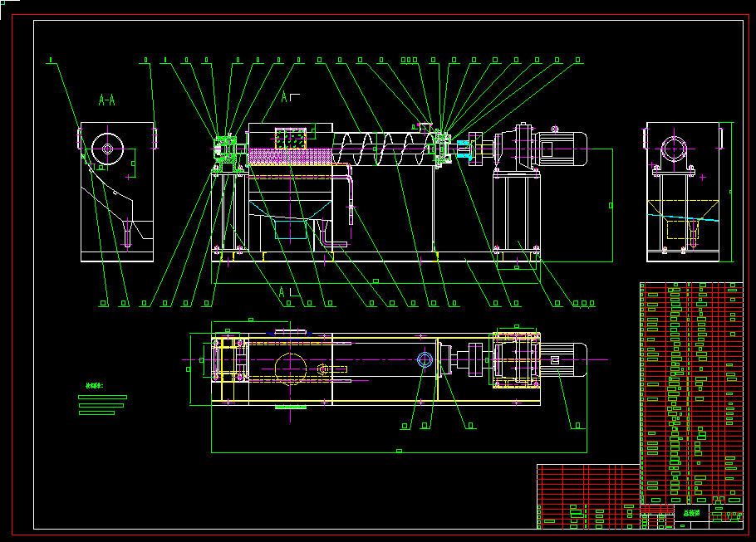The height and width of the screenshot is (542, 756).
Task: Select the shaft circle in the A-A section view
Action: (107, 149)
